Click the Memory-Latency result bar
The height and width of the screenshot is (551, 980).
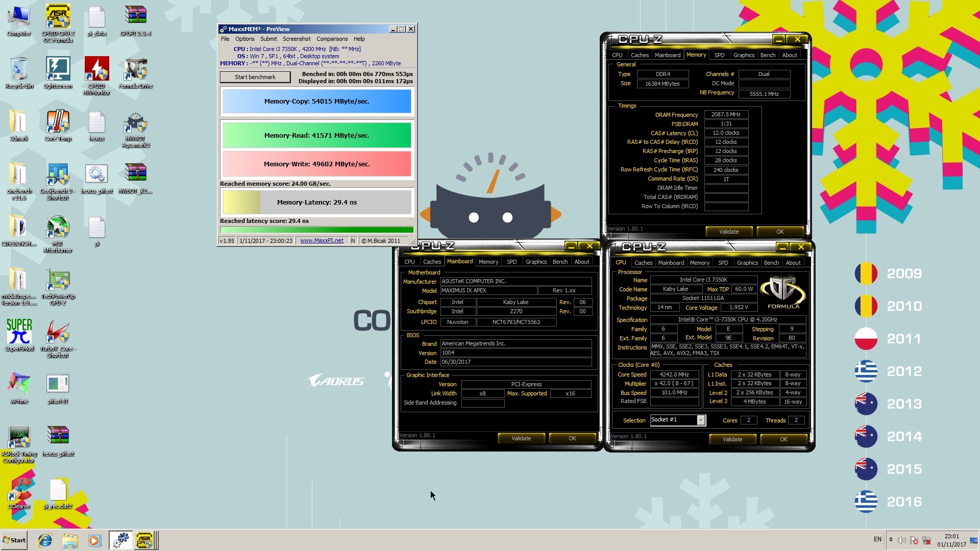(x=317, y=203)
